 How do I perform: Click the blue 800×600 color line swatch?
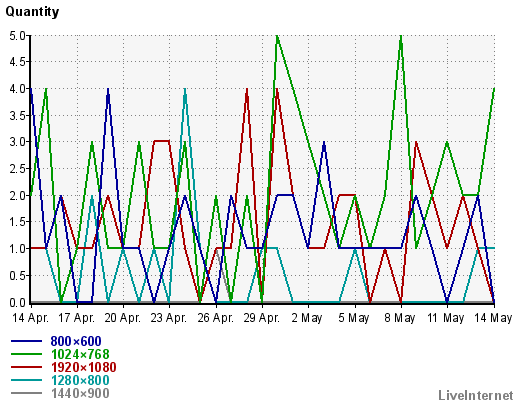pyautogui.click(x=27, y=341)
